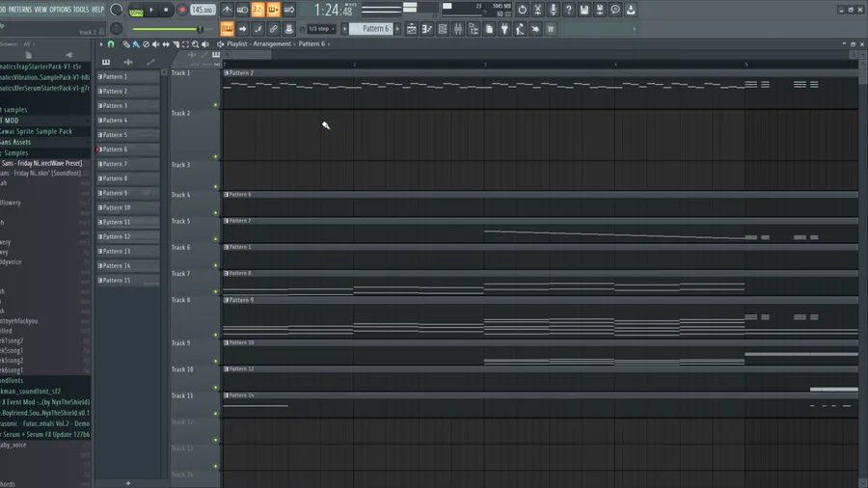868x488 pixels.
Task: Toggle wait for input to start playing
Action: (242, 10)
